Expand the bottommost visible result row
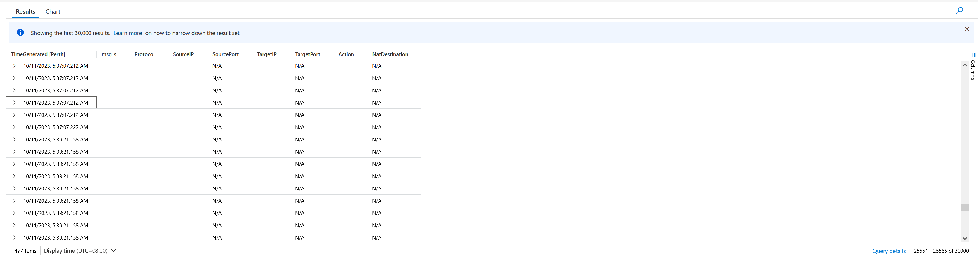The image size is (980, 267). [15, 237]
